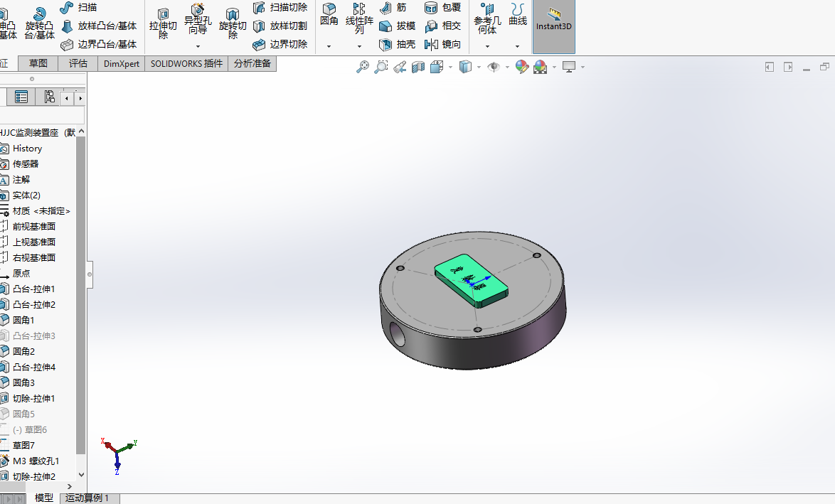Select the 扫描 (Sweep) boss tool
Image resolution: width=835 pixels, height=504 pixels.
point(78,7)
